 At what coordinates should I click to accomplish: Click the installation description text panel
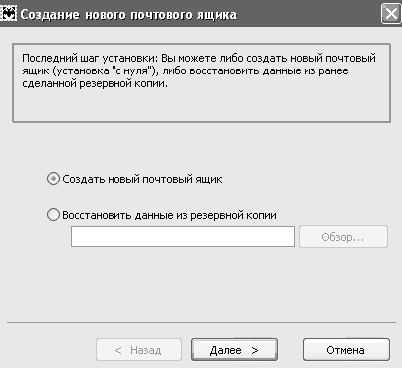(201, 83)
